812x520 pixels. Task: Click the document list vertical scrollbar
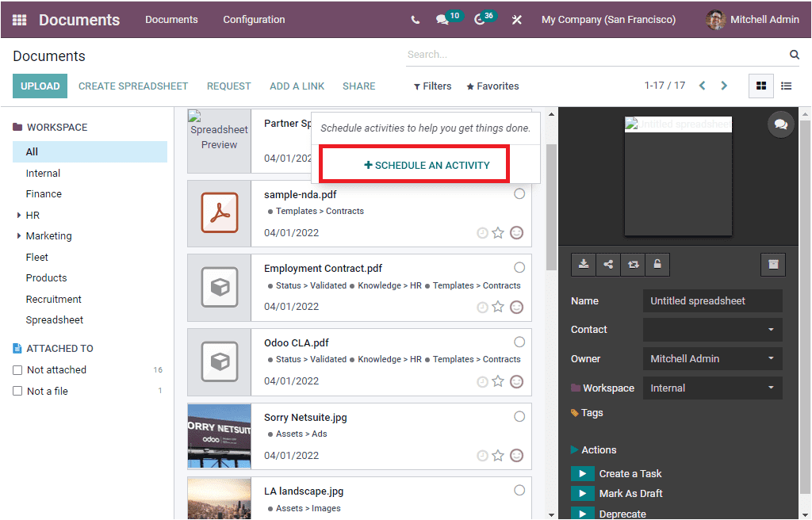(552, 207)
